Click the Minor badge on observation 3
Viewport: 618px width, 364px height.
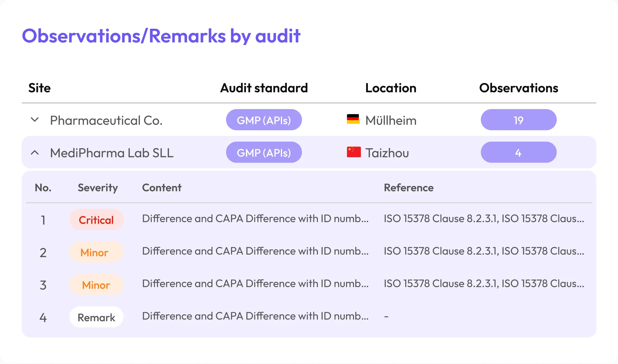coord(96,285)
